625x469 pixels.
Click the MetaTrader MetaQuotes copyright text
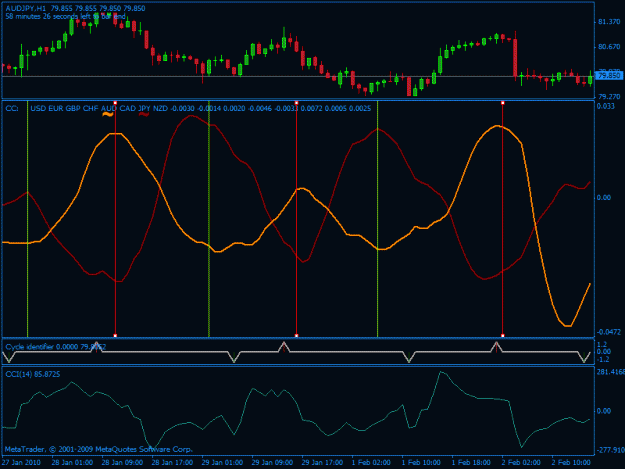coord(99,449)
